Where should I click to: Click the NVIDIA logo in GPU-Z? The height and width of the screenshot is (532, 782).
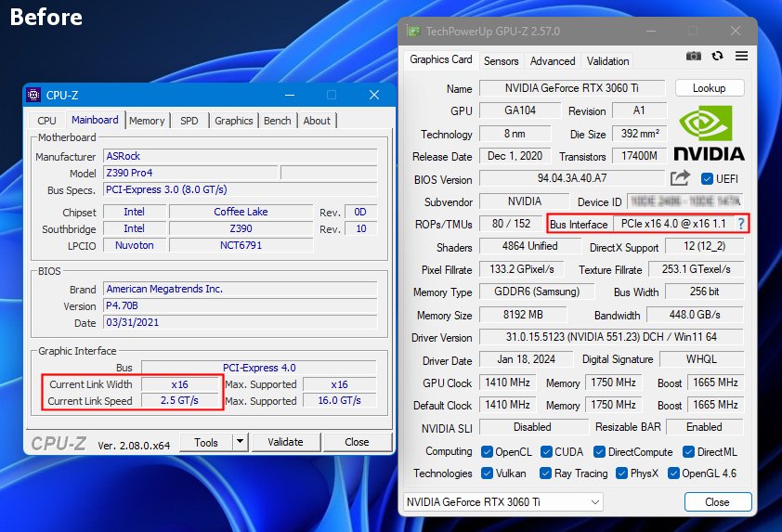coord(709,133)
